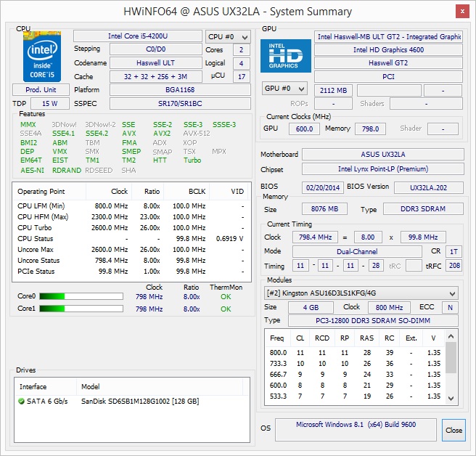Click the green SATA drive status icon
Image resolution: width=476 pixels, height=456 pixels.
(21, 402)
